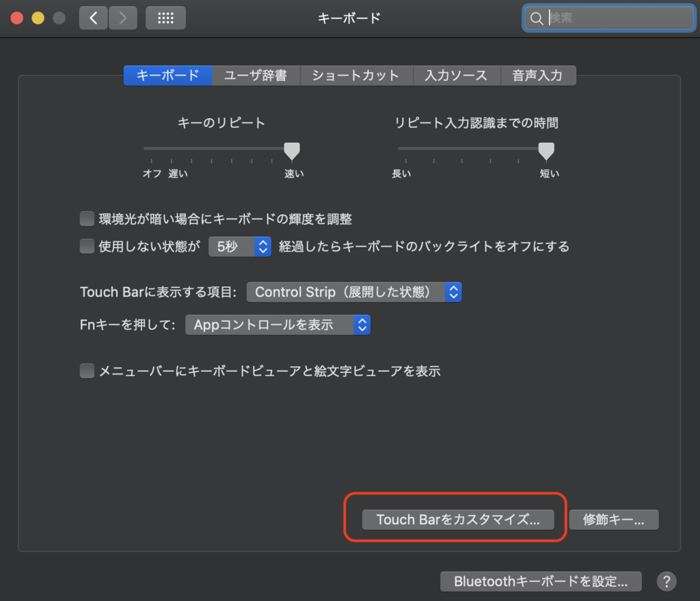Open the Appコントロールを表示 dropdown
Viewport: 700px width, 601px height.
tap(278, 325)
